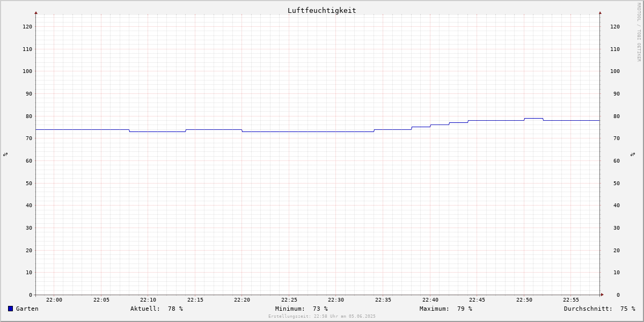Select the Minimum: 73 % value

pos(302,309)
